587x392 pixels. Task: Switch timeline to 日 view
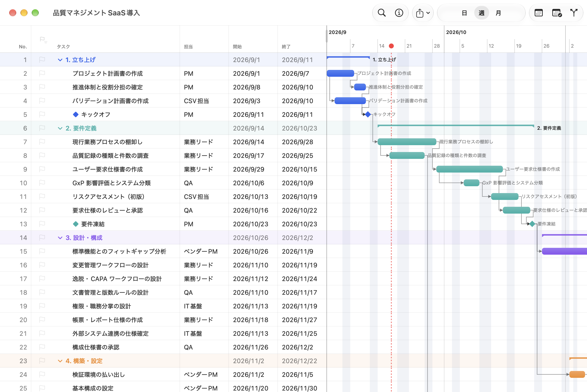(x=464, y=13)
